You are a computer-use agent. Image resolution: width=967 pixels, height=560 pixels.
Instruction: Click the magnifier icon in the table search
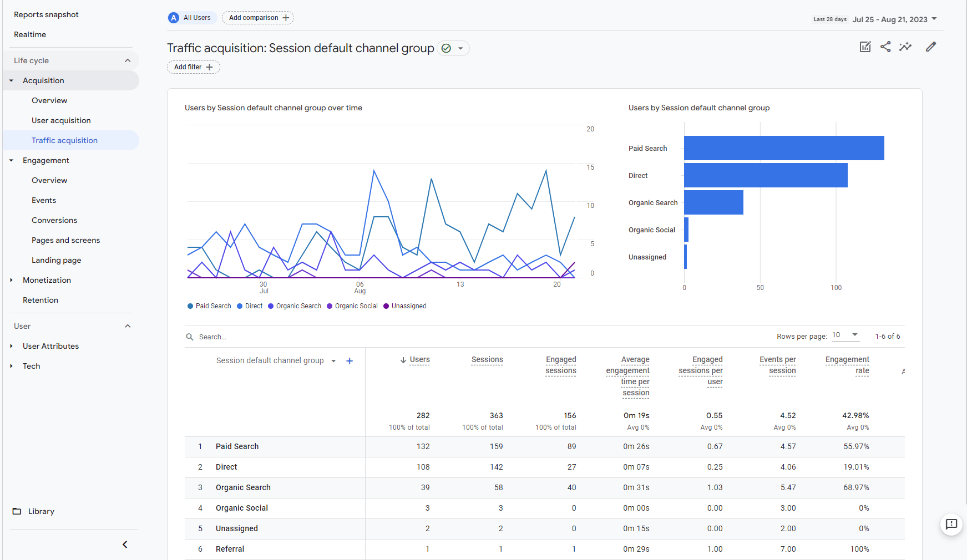tap(190, 337)
